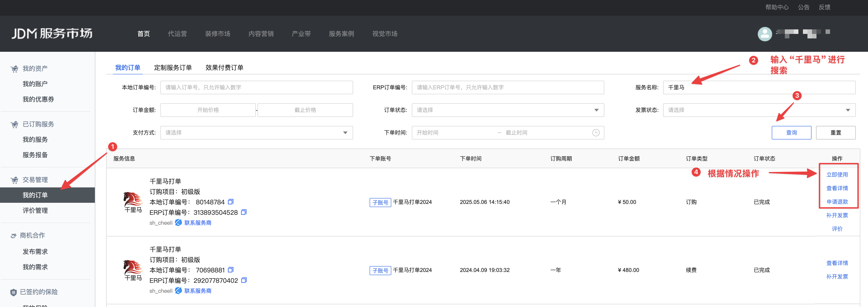The height and width of the screenshot is (307, 868).
Task: Click the clock icon in 下单时间 field
Action: tap(596, 133)
